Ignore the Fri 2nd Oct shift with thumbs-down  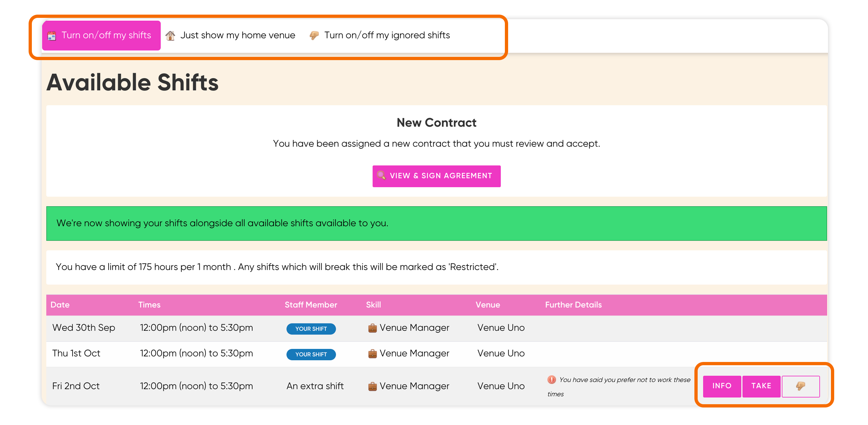coord(801,386)
